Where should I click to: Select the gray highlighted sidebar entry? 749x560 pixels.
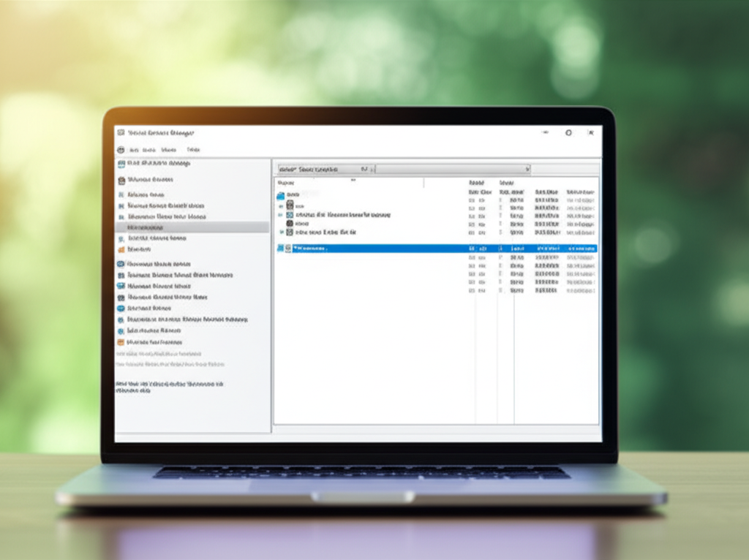(x=192, y=227)
